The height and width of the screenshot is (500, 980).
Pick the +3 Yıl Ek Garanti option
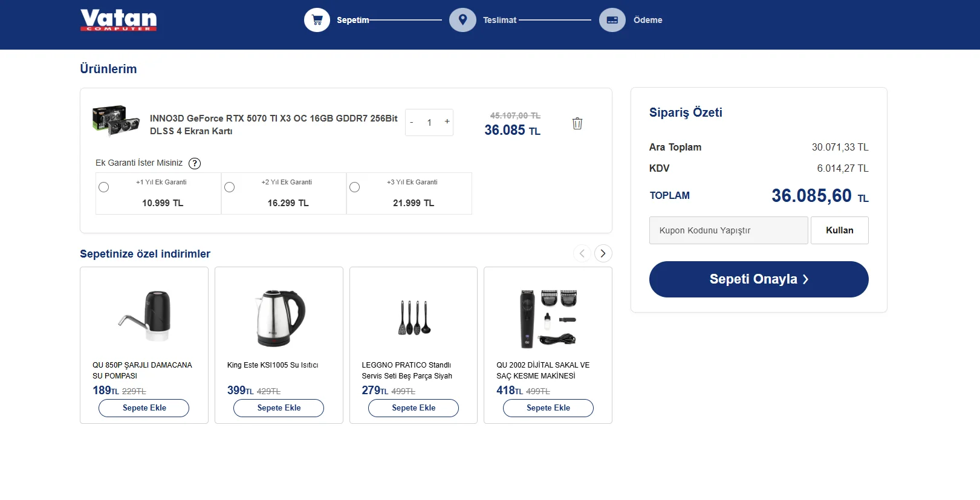355,187
